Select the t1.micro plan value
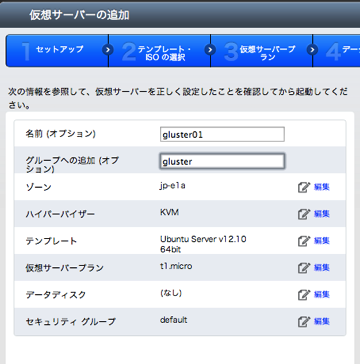The height and width of the screenshot is (364, 360). pos(176,266)
